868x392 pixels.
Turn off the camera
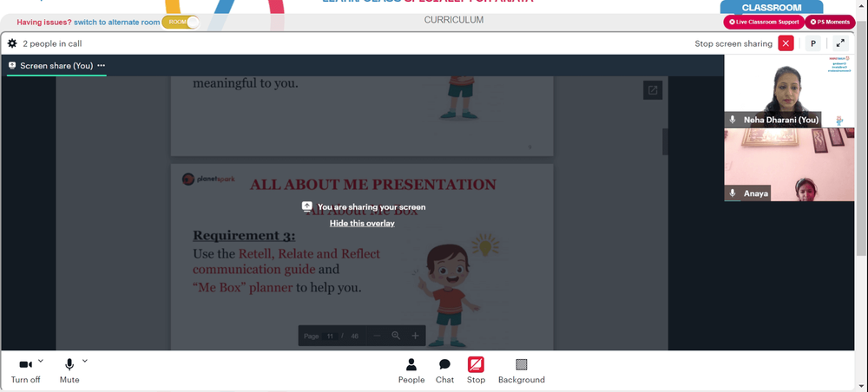25,370
